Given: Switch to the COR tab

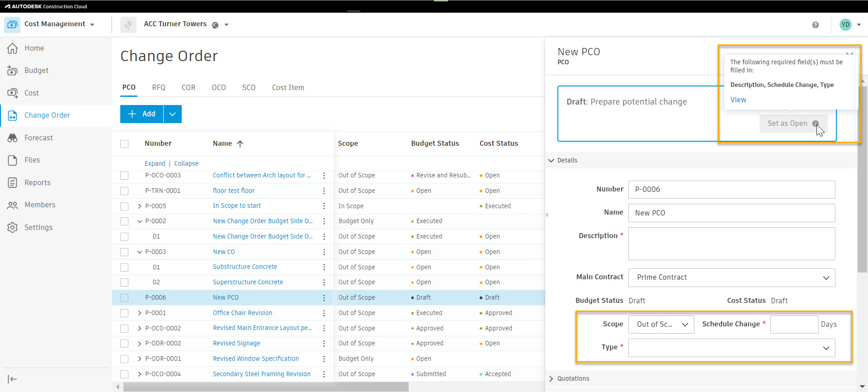Looking at the screenshot, I should 189,87.
